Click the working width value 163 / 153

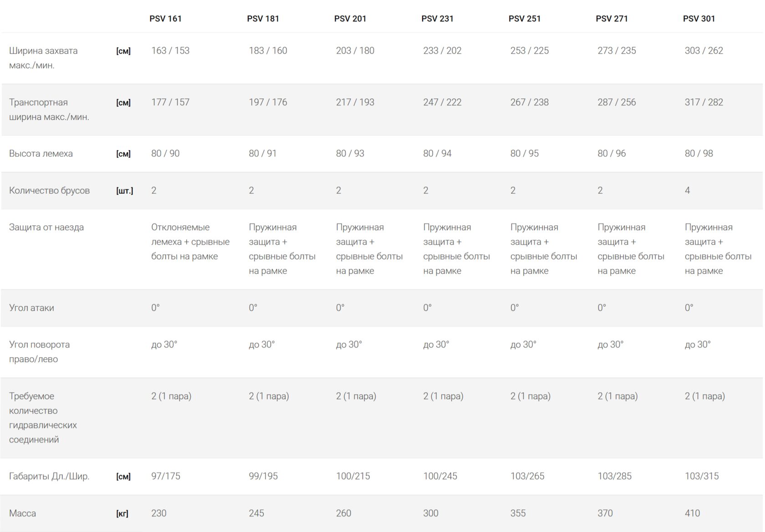pyautogui.click(x=170, y=51)
